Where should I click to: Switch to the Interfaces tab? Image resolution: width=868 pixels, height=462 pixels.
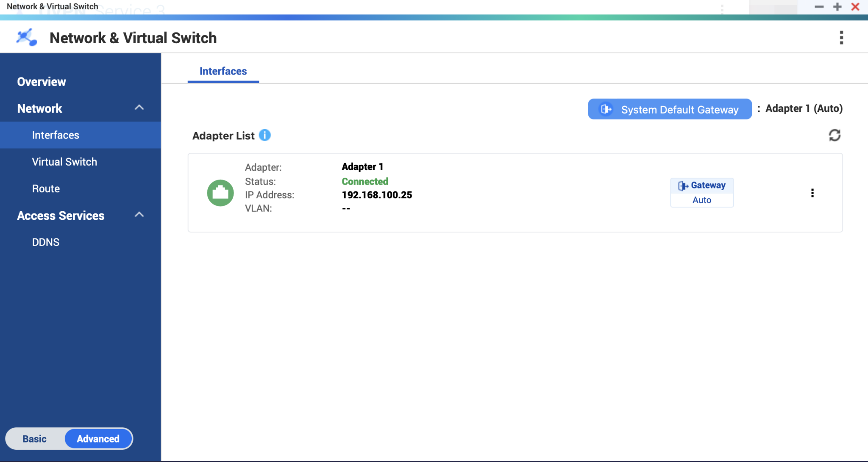(223, 71)
